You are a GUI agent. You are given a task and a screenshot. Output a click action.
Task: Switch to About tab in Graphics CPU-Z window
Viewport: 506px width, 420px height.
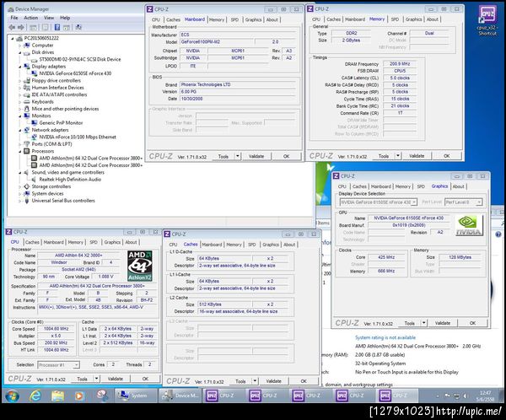point(458,186)
